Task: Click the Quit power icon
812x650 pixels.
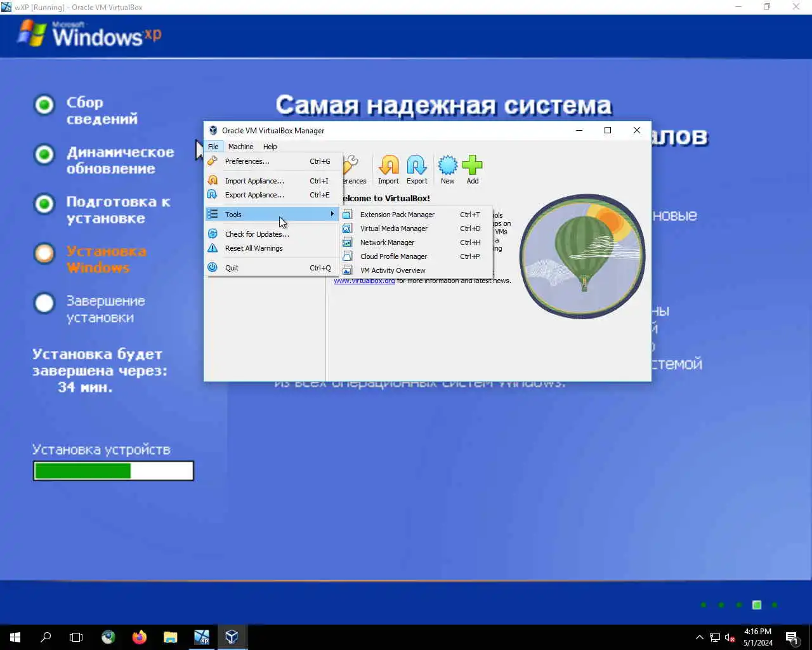Action: 213,268
